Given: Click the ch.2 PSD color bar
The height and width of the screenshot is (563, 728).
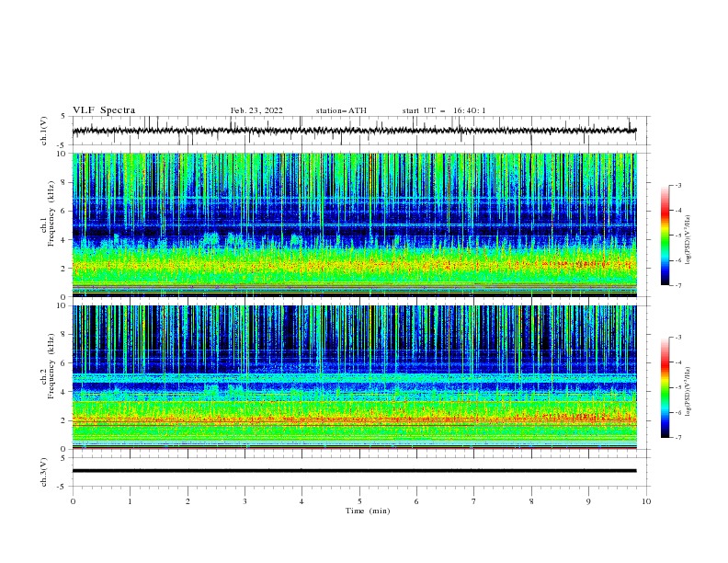Looking at the screenshot, I should [x=665, y=387].
